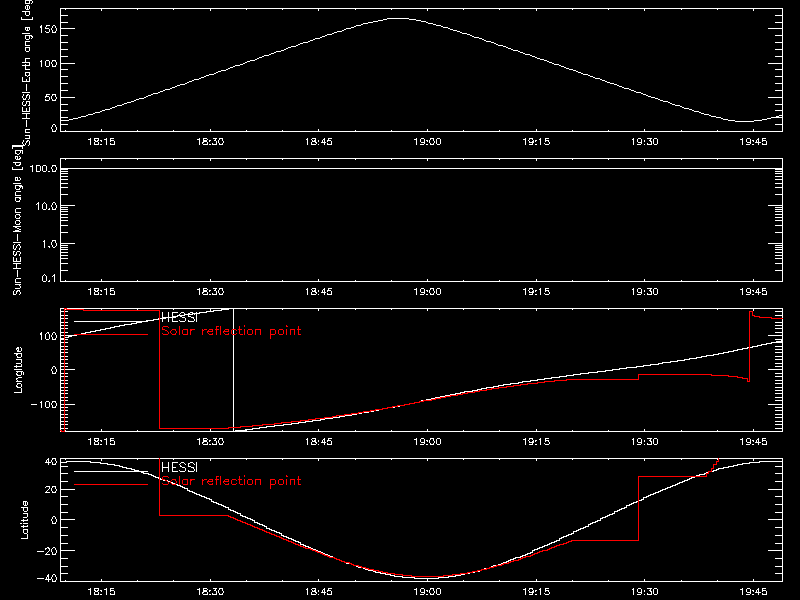Click the -20 tick label in Latitude plot
The height and width of the screenshot is (600, 800).
click(x=47, y=551)
